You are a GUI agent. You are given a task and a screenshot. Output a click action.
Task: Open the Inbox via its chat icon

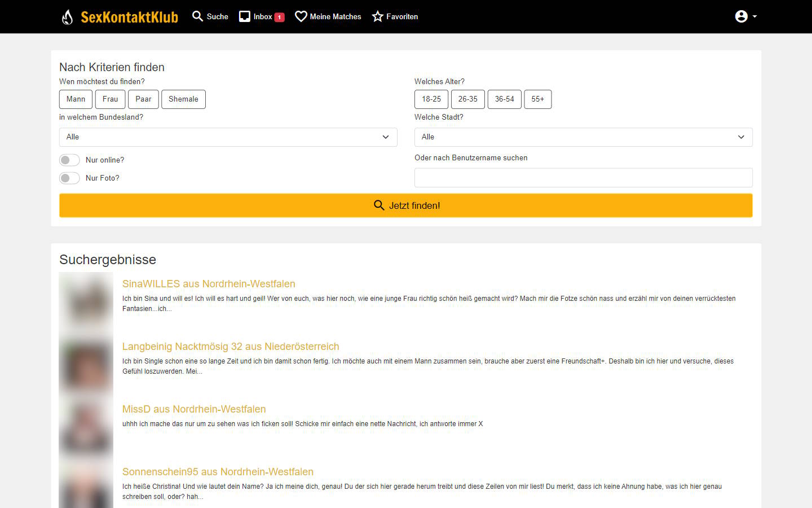pyautogui.click(x=245, y=16)
